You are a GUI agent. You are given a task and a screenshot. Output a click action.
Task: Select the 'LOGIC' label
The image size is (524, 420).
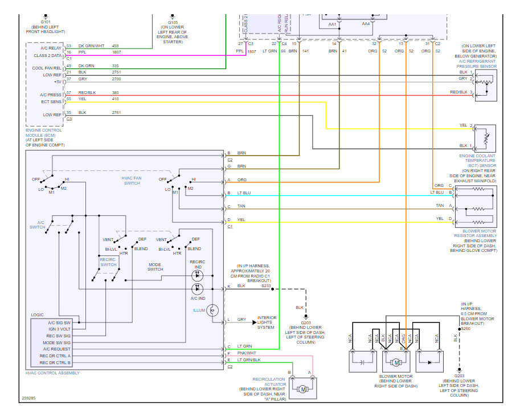click(x=37, y=315)
